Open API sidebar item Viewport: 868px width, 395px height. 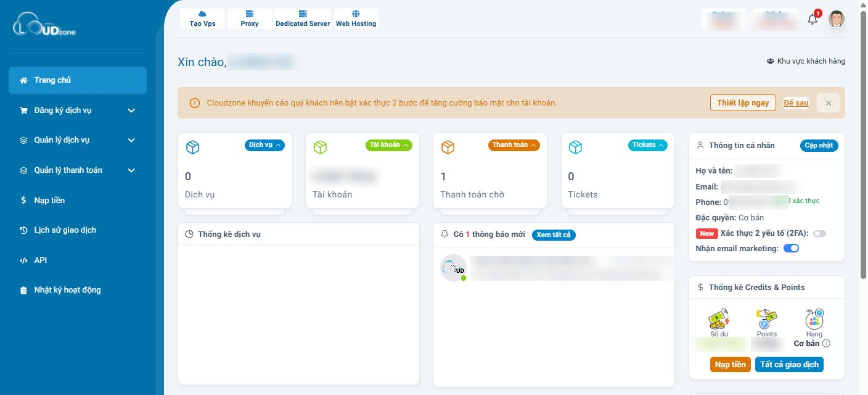pos(78,260)
